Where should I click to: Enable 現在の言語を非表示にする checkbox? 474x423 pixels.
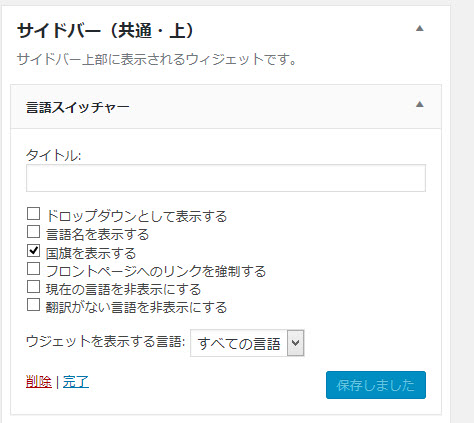point(33,287)
